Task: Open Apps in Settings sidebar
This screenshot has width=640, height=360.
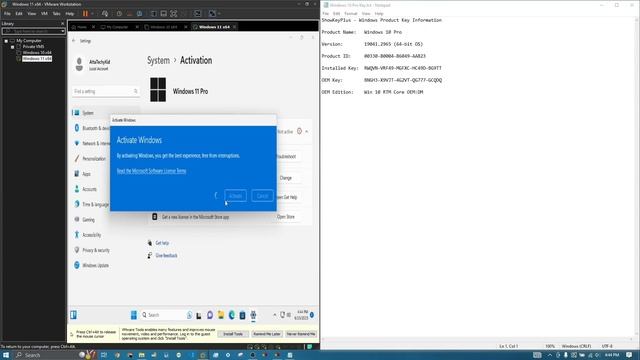Action: pyautogui.click(x=86, y=174)
